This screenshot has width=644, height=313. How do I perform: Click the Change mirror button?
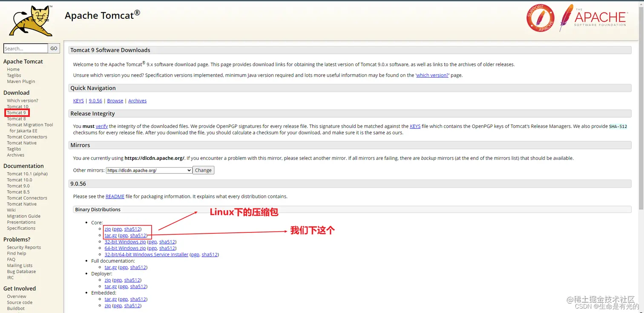pyautogui.click(x=203, y=170)
